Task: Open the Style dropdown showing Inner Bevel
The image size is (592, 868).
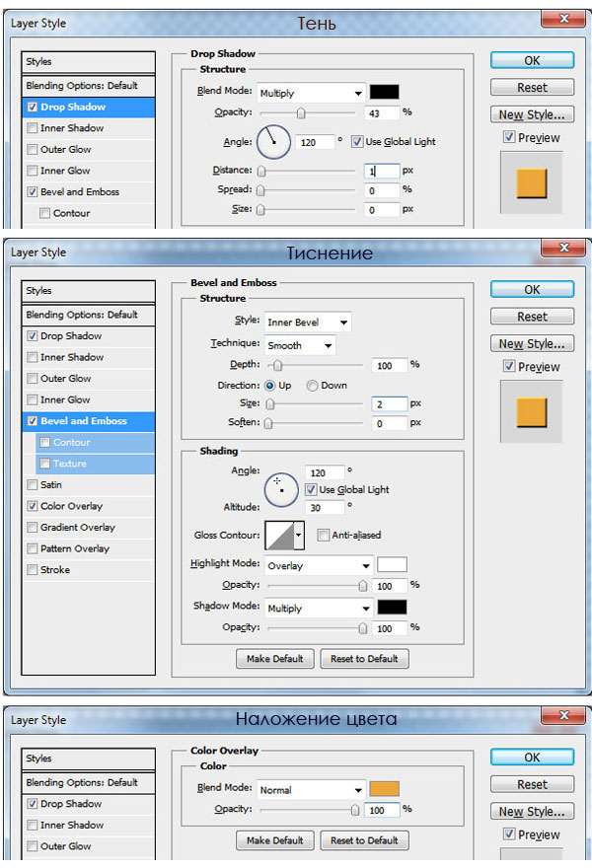Action: (308, 323)
